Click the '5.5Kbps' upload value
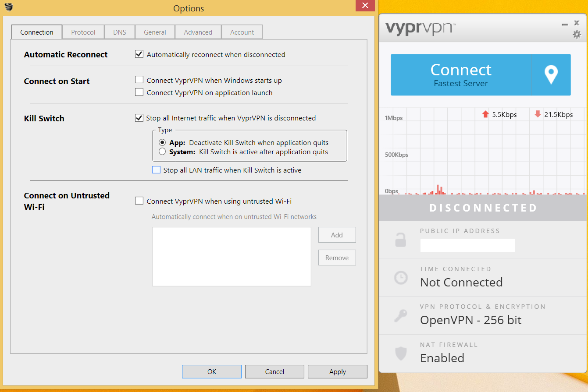 (504, 115)
